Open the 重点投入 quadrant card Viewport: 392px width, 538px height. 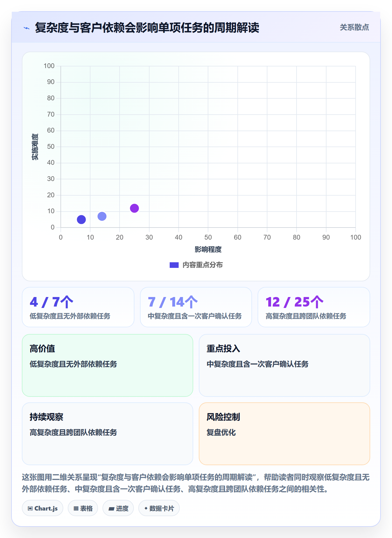click(x=284, y=365)
